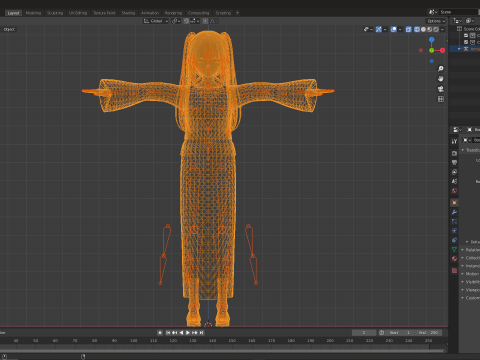Switch to UV Editing workspace tab

(x=78, y=13)
